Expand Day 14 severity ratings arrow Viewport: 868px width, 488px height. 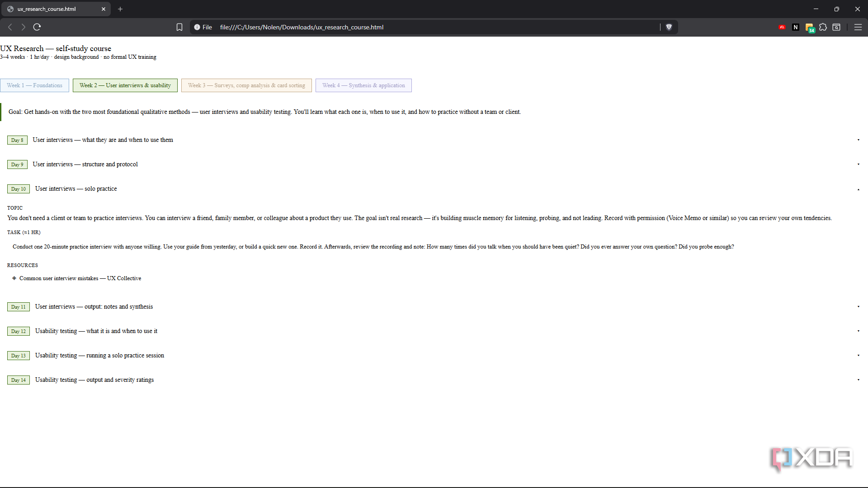tap(859, 380)
